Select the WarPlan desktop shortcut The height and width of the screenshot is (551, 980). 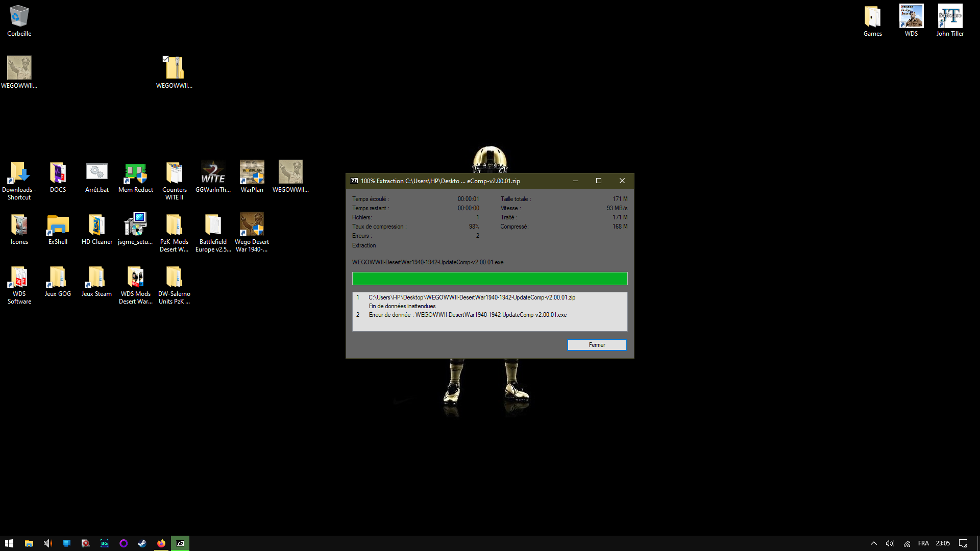[x=252, y=177]
